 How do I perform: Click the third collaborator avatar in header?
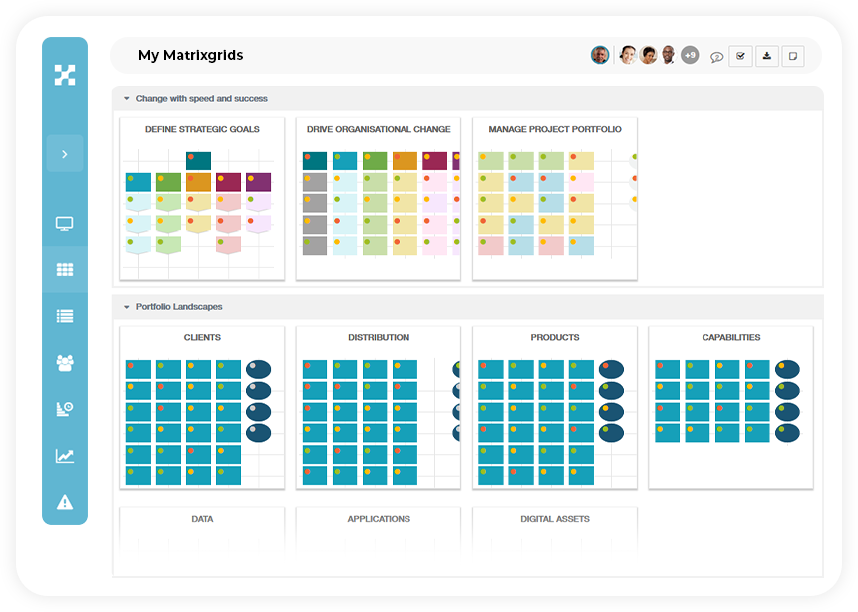(x=648, y=55)
